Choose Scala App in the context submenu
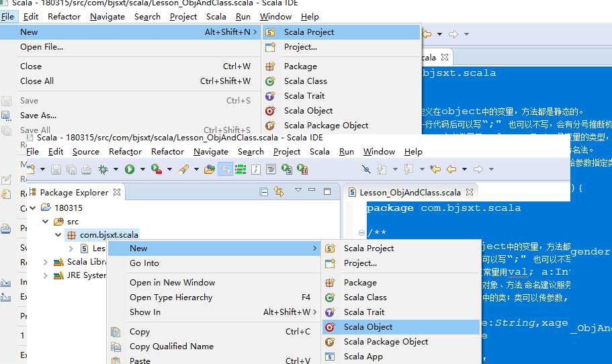The height and width of the screenshot is (364, 612). (401, 357)
